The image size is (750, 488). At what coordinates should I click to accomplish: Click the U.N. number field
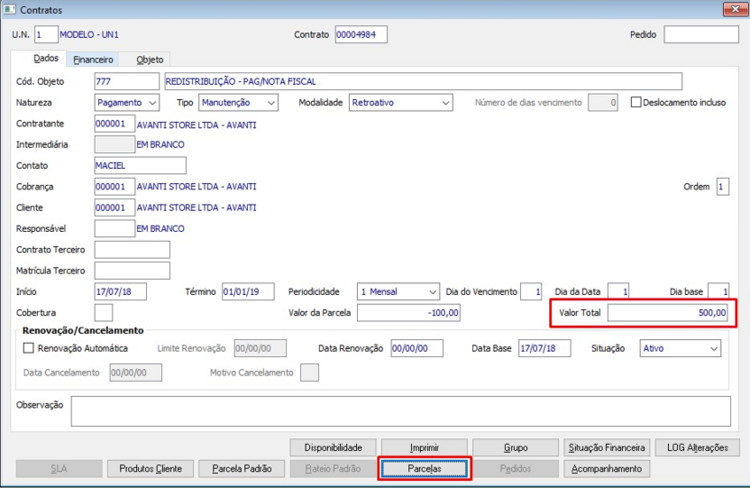point(46,34)
